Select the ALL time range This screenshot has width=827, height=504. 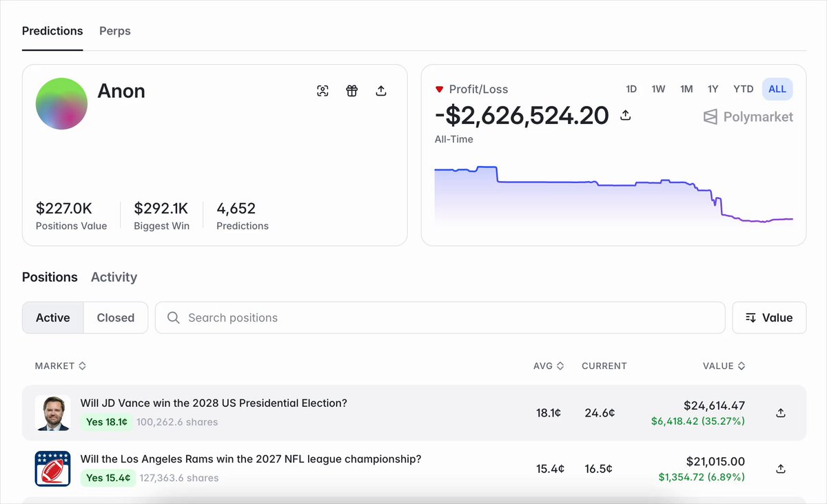pyautogui.click(x=777, y=89)
